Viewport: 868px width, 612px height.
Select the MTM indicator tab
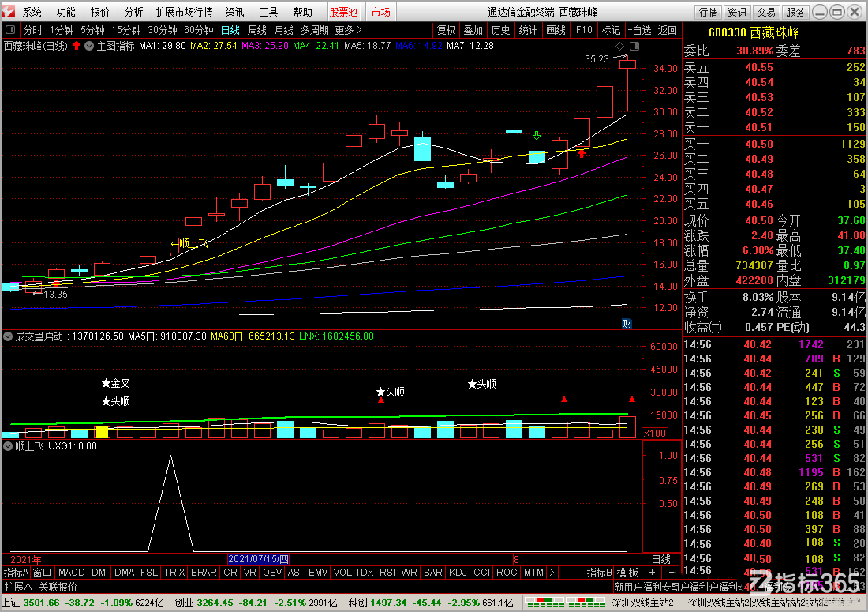[533, 573]
